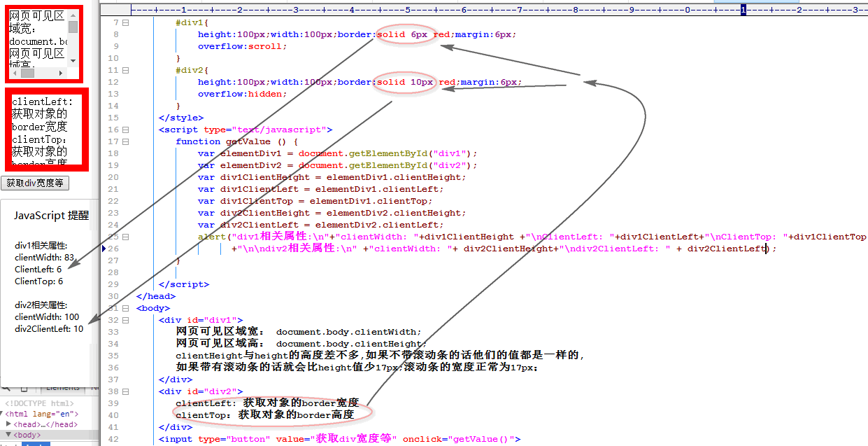
Task: Click 'function getValue () {' on line 17
Action: [x=237, y=141]
